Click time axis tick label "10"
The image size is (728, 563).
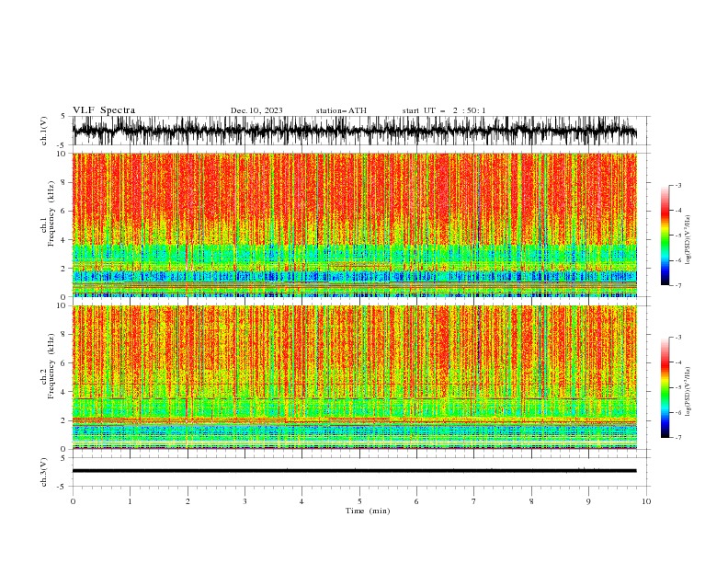tap(646, 501)
